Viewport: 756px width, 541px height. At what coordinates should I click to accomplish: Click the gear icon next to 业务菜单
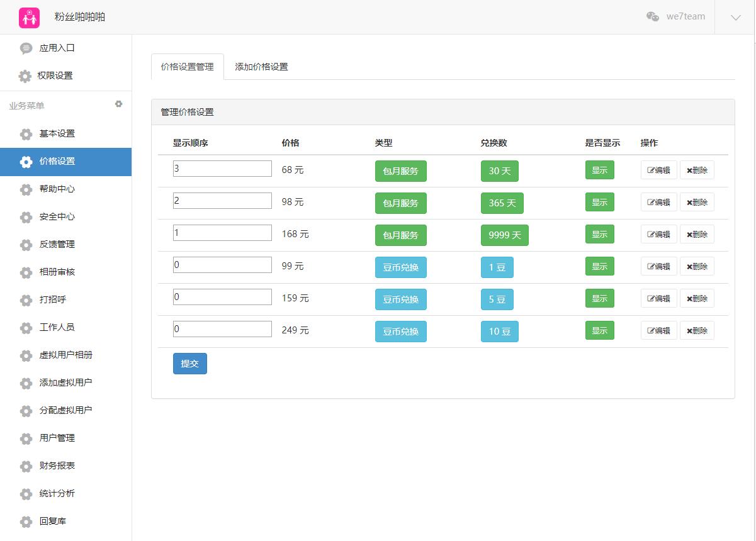coord(118,104)
